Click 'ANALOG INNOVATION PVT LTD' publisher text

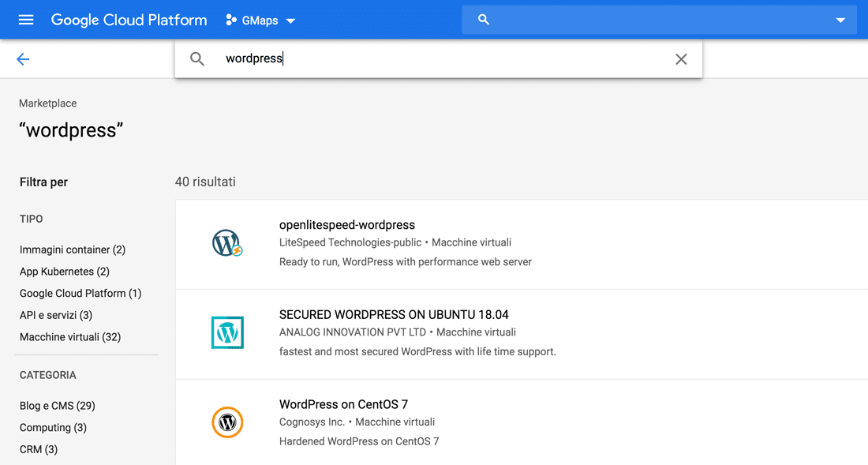tap(353, 332)
